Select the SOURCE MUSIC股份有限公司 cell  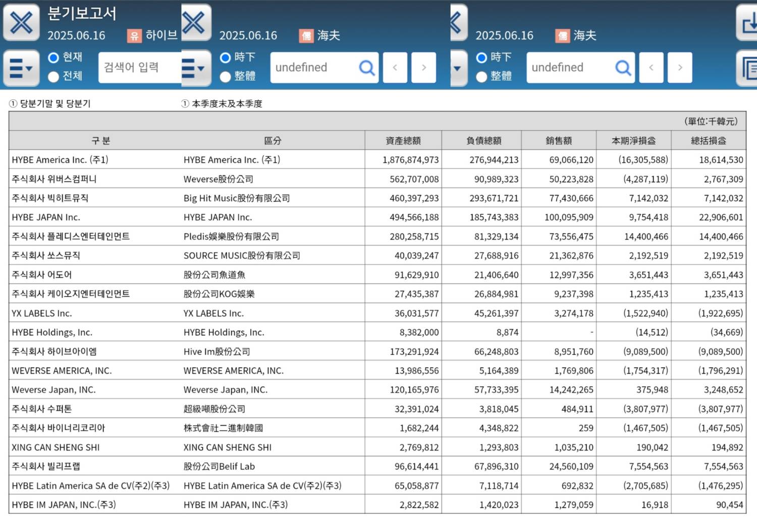pos(242,256)
